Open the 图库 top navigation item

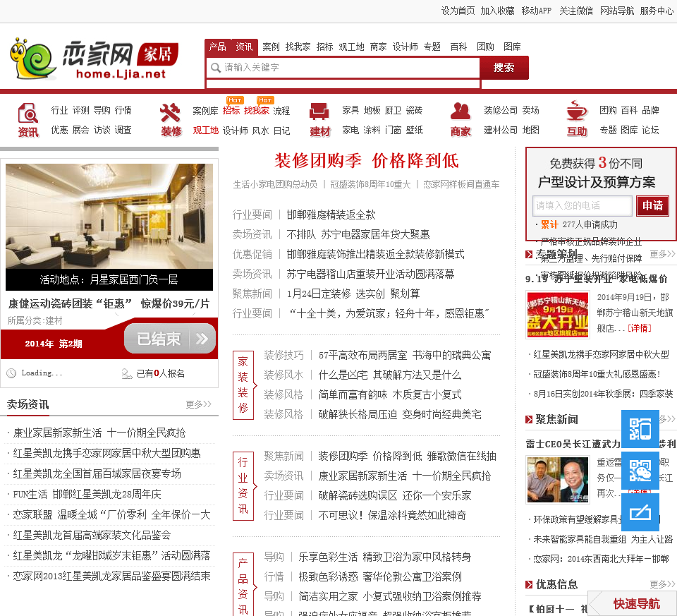tap(512, 47)
